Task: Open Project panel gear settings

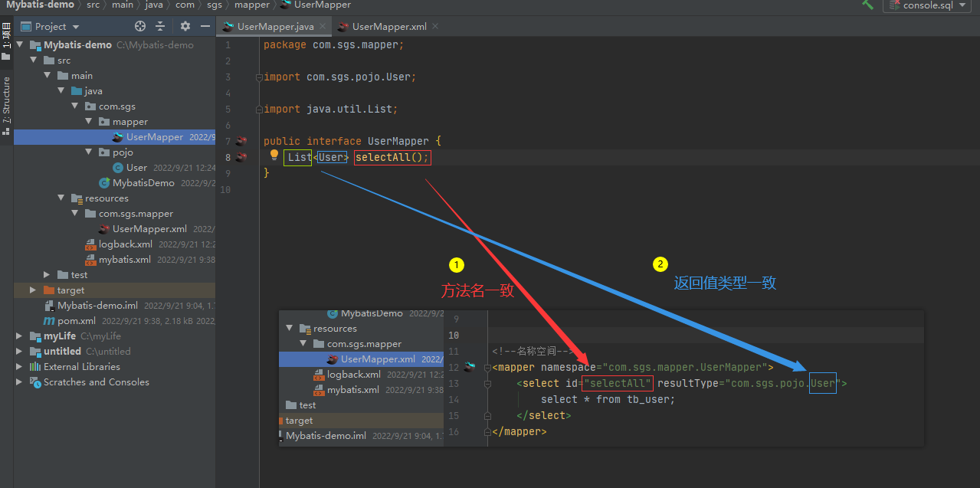Action: 185,26
